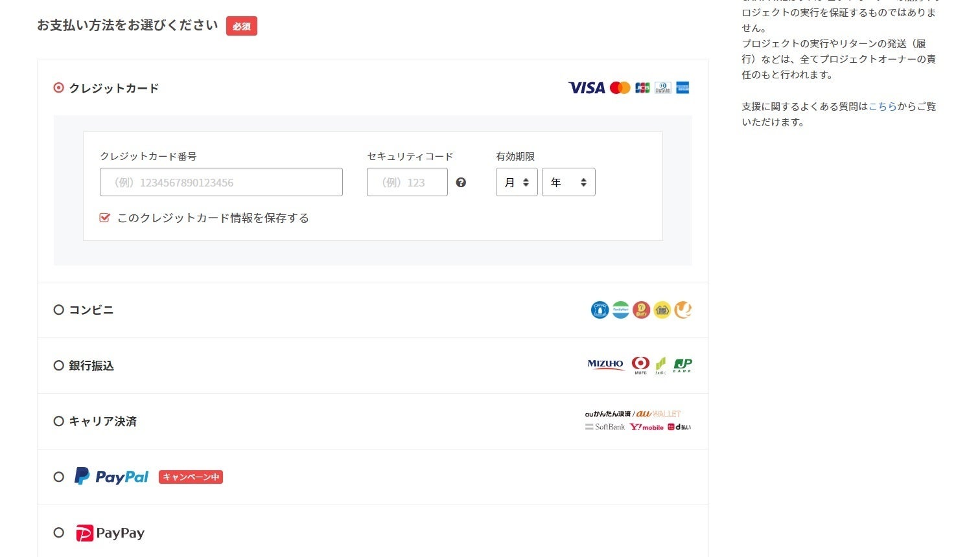Choose PayPay as the payment method
The image size is (980, 557).
pos(59,533)
